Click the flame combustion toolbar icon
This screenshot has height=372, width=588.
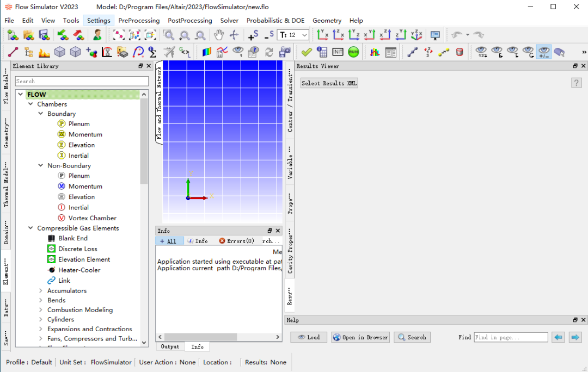[x=44, y=52]
